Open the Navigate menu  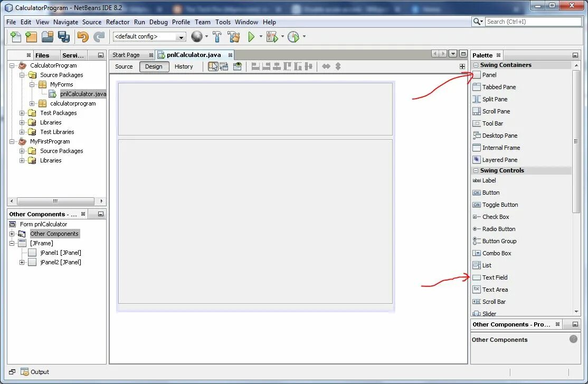point(65,22)
